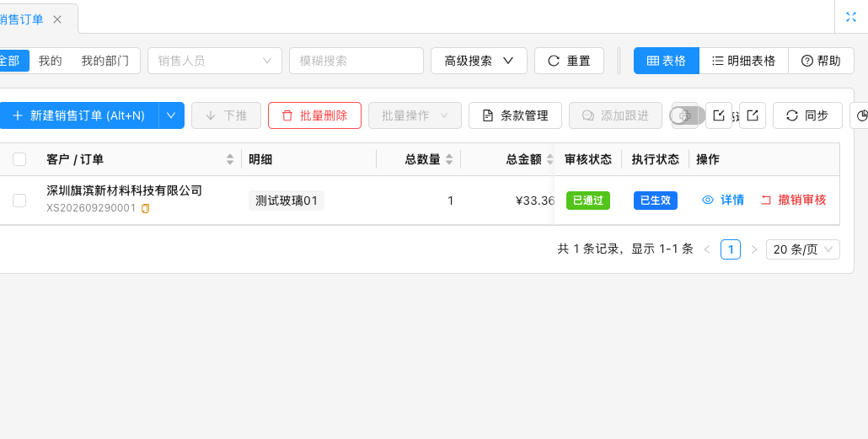Close the 销售订单 tab

coord(57,19)
